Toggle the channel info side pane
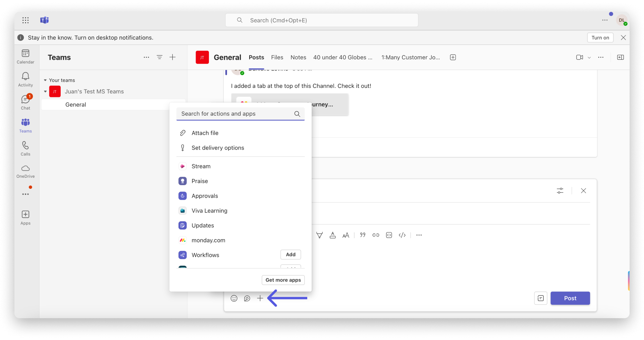The image size is (644, 340). (x=621, y=57)
